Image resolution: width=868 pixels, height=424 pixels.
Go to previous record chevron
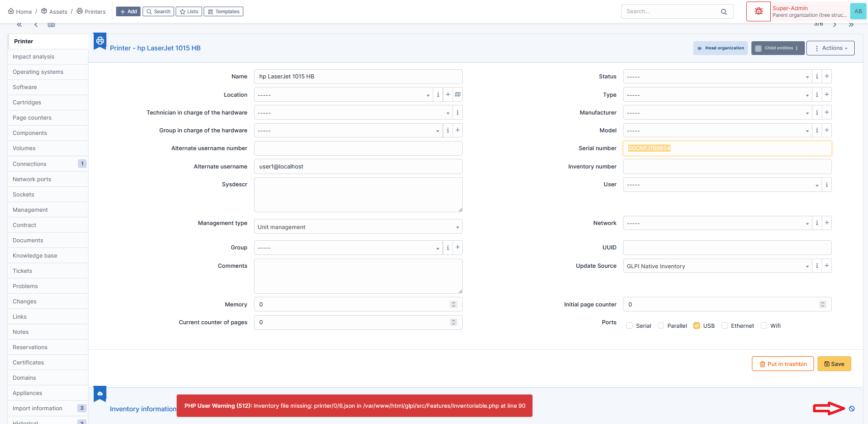click(x=36, y=24)
